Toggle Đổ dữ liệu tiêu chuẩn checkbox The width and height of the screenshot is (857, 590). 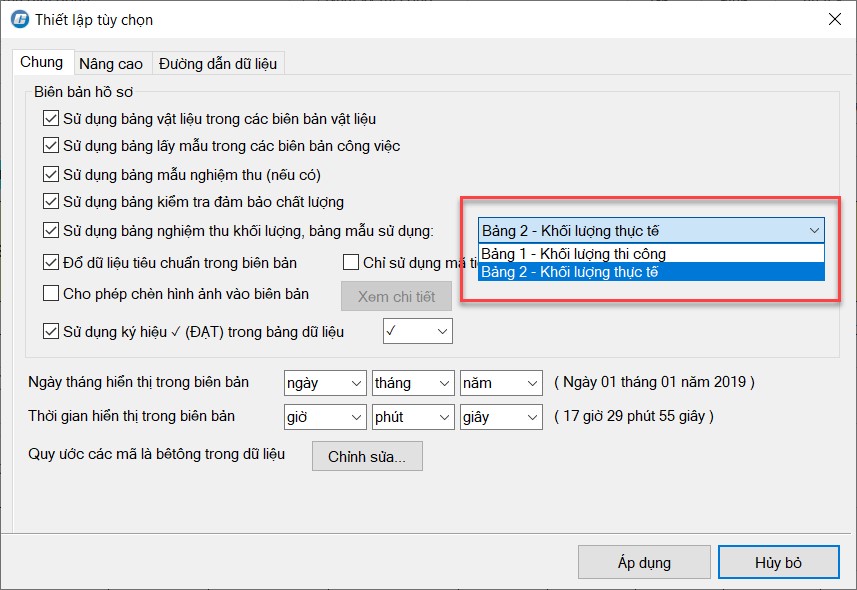point(51,263)
